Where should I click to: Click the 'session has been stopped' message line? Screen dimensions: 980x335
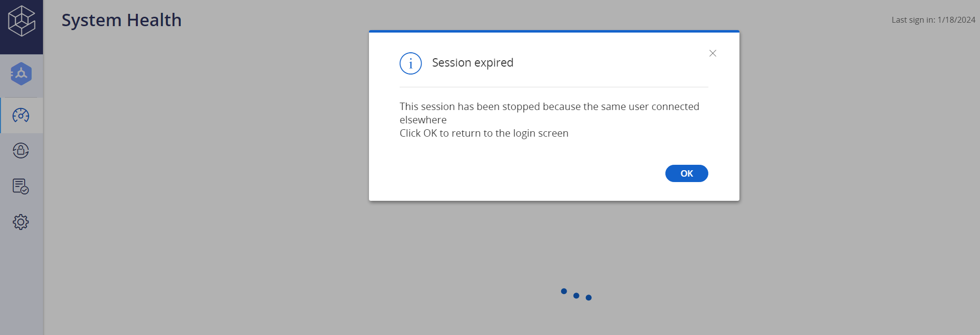click(x=549, y=107)
